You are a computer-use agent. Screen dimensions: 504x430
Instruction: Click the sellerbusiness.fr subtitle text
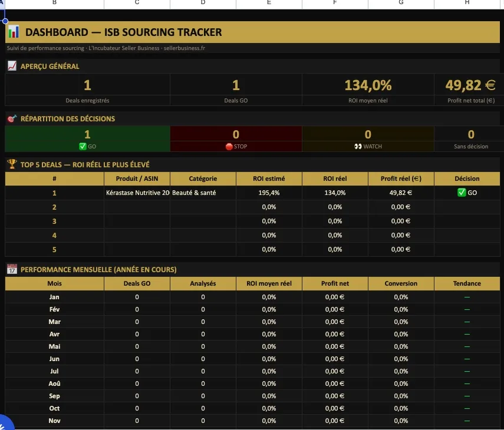pos(184,48)
